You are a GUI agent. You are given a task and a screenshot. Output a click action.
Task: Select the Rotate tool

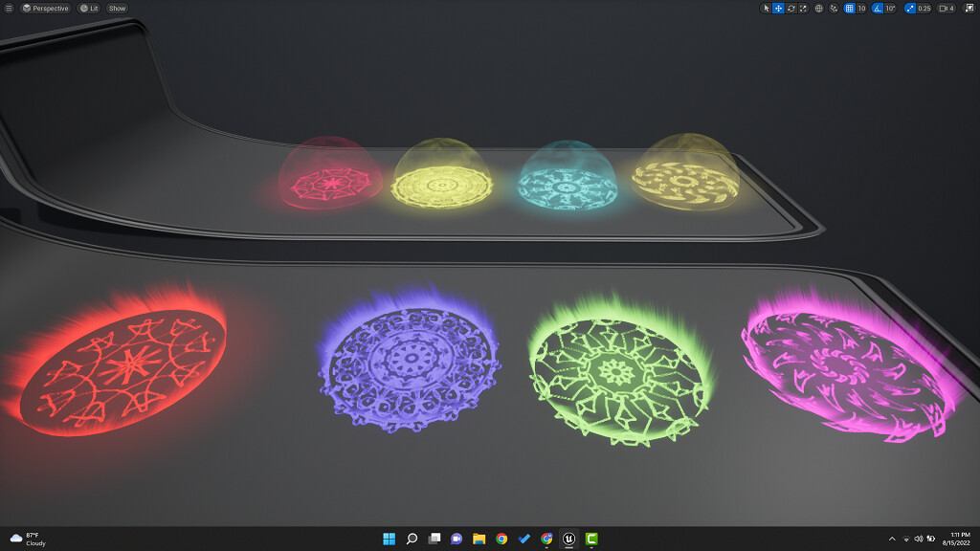[791, 9]
